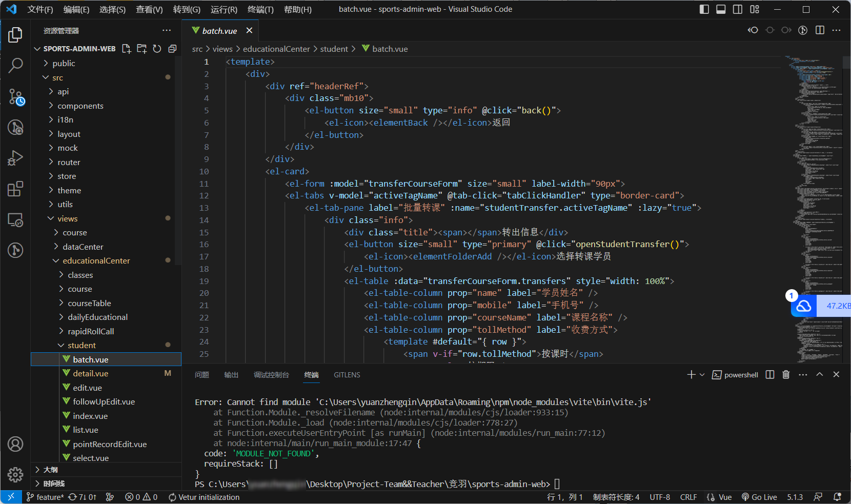
Task: Click educationalCenter in the breadcrumb
Action: point(276,49)
